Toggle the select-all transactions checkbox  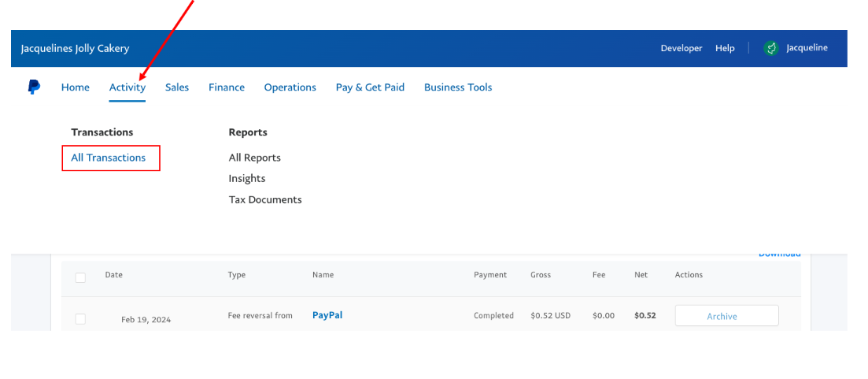pyautogui.click(x=80, y=277)
